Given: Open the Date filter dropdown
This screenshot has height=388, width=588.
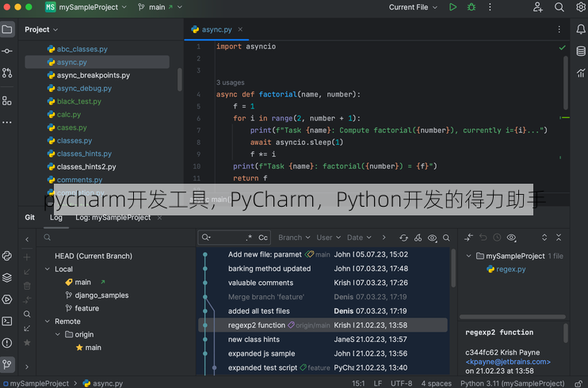Looking at the screenshot, I should [x=359, y=238].
